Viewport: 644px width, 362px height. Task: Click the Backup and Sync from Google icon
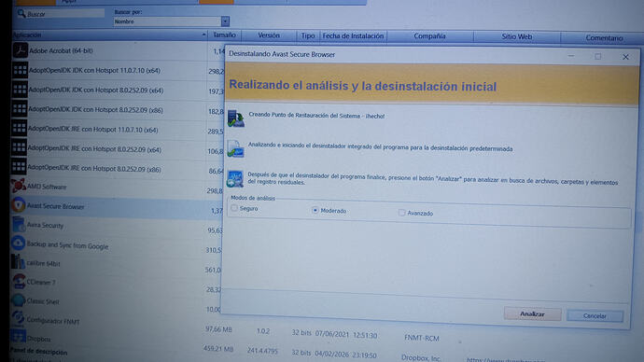point(18,243)
